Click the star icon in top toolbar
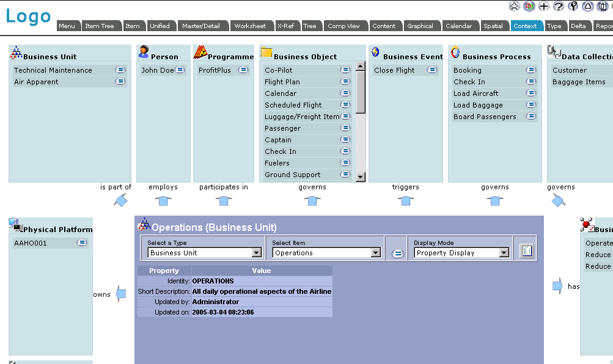This screenshot has width=613, height=364. tap(515, 6)
